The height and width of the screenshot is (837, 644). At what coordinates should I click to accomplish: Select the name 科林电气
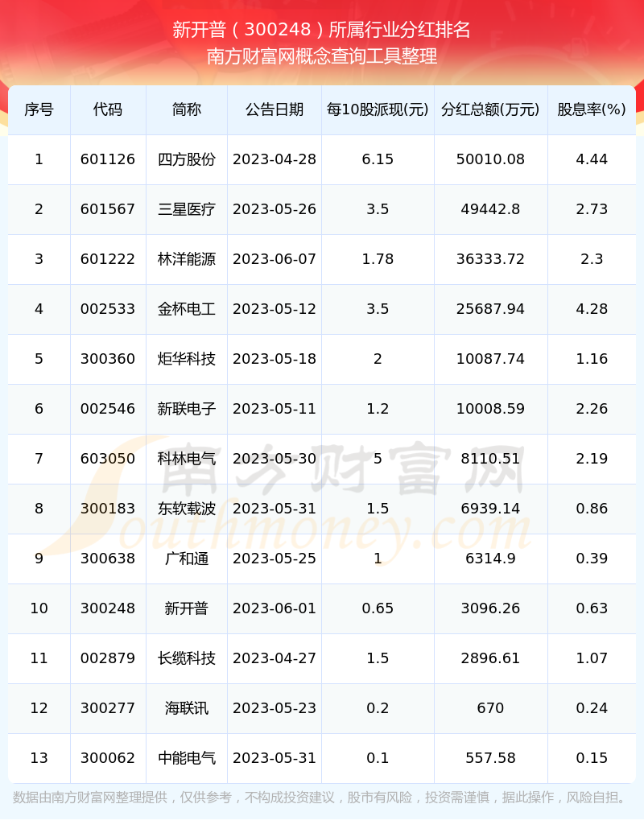[x=187, y=459]
